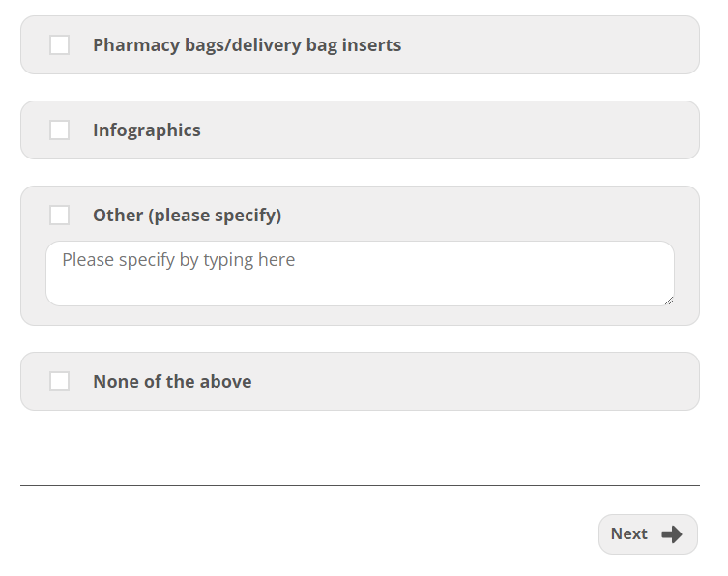Click the placeholder text in the specify box
This screenshot has height=576, width=728.
[179, 260]
